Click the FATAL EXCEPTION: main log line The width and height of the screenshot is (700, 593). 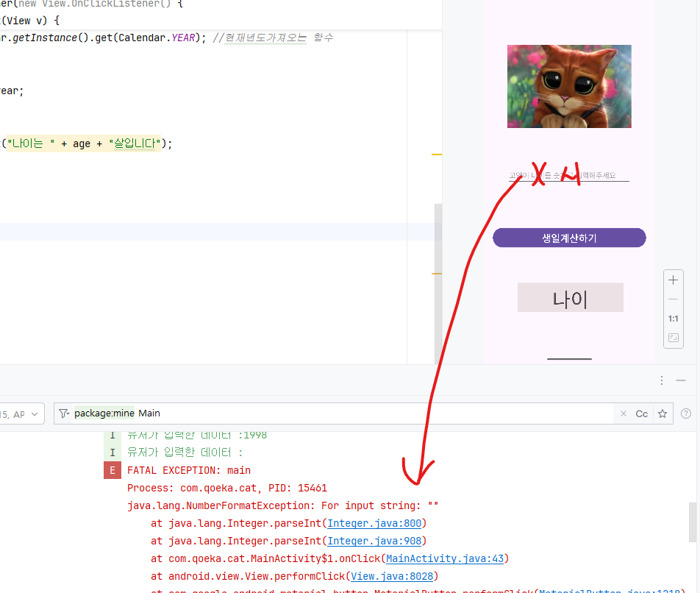(189, 470)
